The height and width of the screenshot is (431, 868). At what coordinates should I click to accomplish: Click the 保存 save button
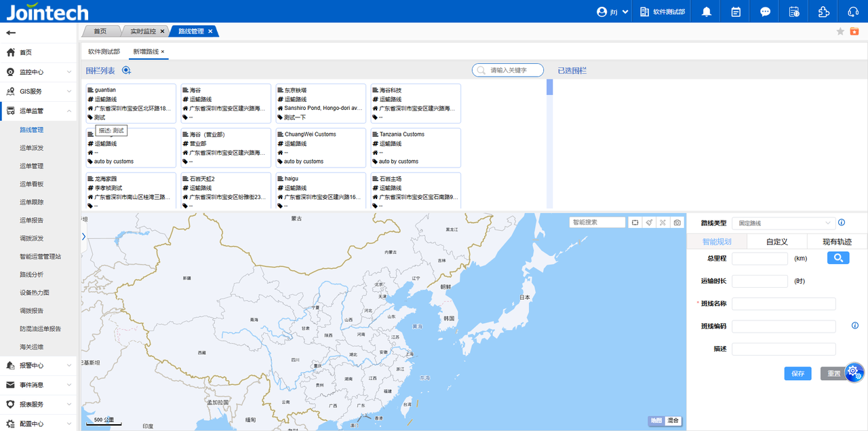[x=797, y=373]
